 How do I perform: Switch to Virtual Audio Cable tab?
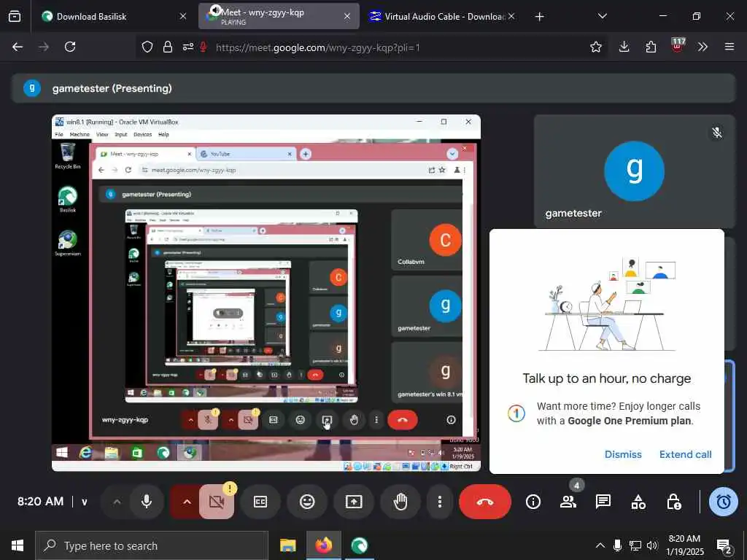pyautogui.click(x=442, y=17)
